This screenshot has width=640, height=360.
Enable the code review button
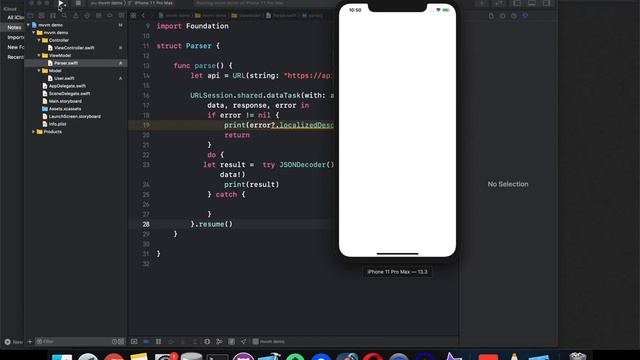click(499, 3)
